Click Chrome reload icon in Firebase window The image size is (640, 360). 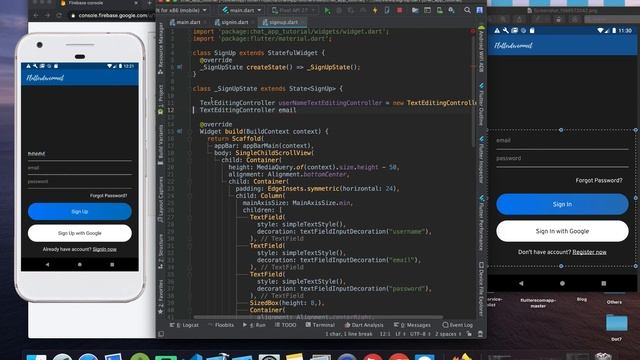pyautogui.click(x=59, y=15)
